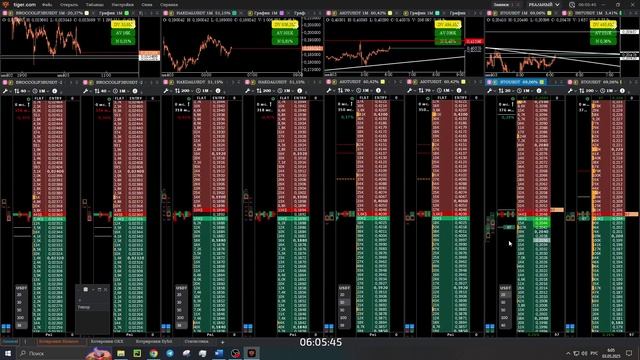Switch to Копировка Bybit workspace tab
Image resolution: width=640 pixels, height=360 pixels.
[x=154, y=341]
